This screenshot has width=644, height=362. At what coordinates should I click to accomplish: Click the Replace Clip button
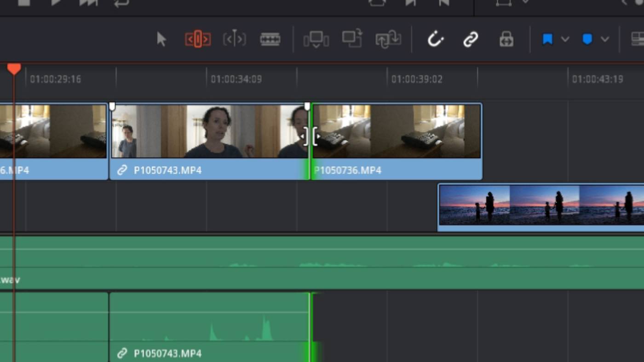pyautogui.click(x=388, y=40)
